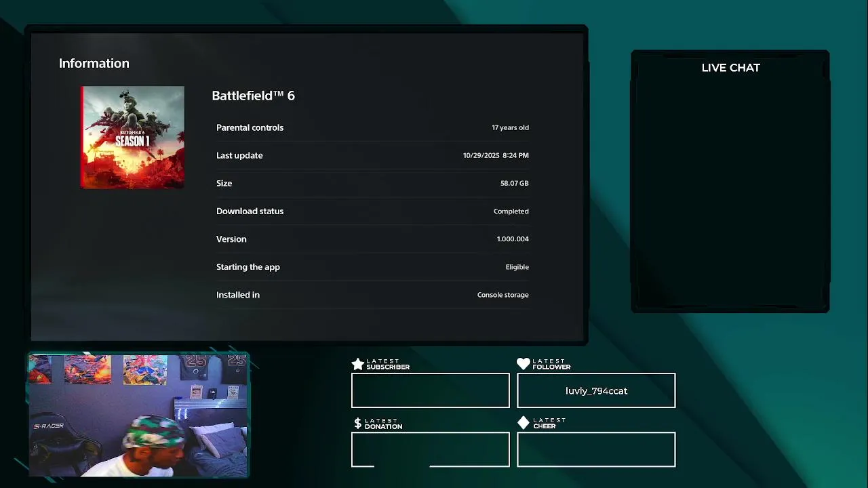Select the Download status label
This screenshot has height=488, width=868.
tap(250, 211)
